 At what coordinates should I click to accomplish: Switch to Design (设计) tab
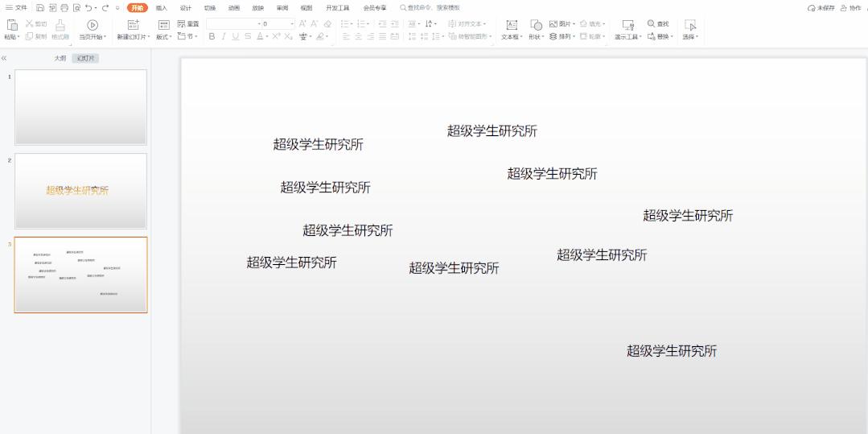click(x=186, y=8)
